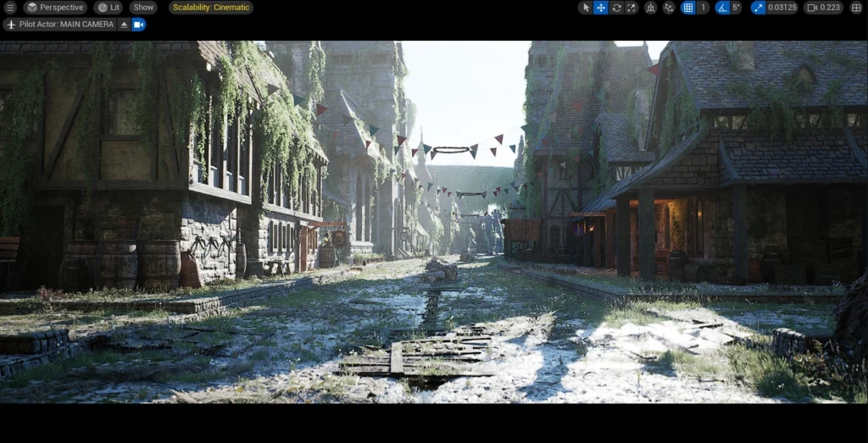Eject from the piloted MAIN CAMERA
Viewport: 868px width, 443px height.
point(124,25)
